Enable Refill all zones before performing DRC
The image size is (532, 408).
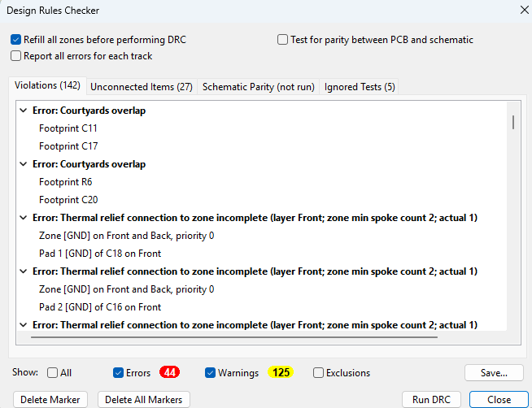16,39
